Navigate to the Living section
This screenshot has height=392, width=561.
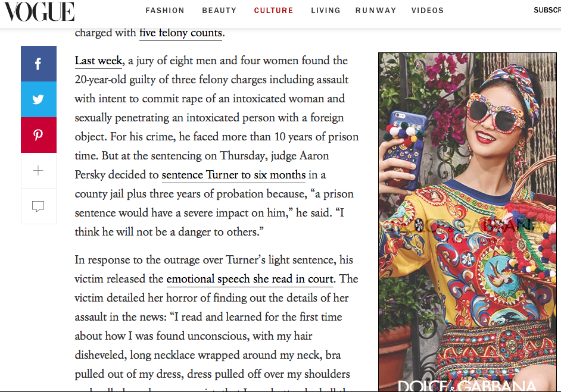tap(326, 10)
